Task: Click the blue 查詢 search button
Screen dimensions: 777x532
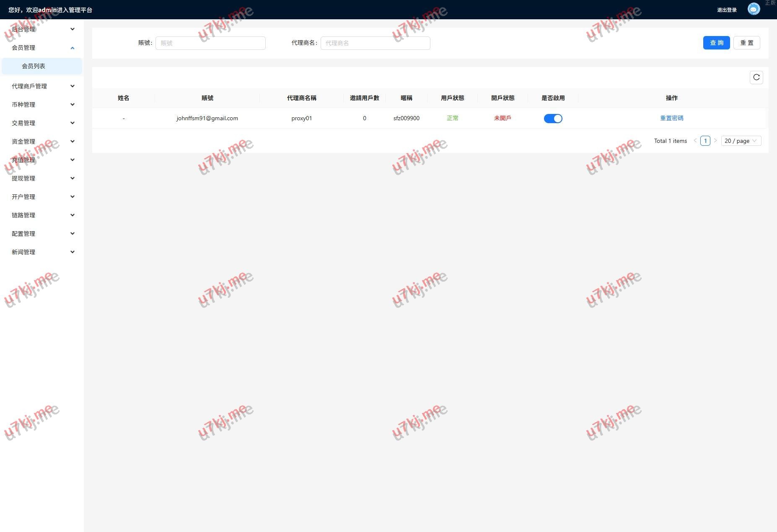Action: pyautogui.click(x=716, y=43)
